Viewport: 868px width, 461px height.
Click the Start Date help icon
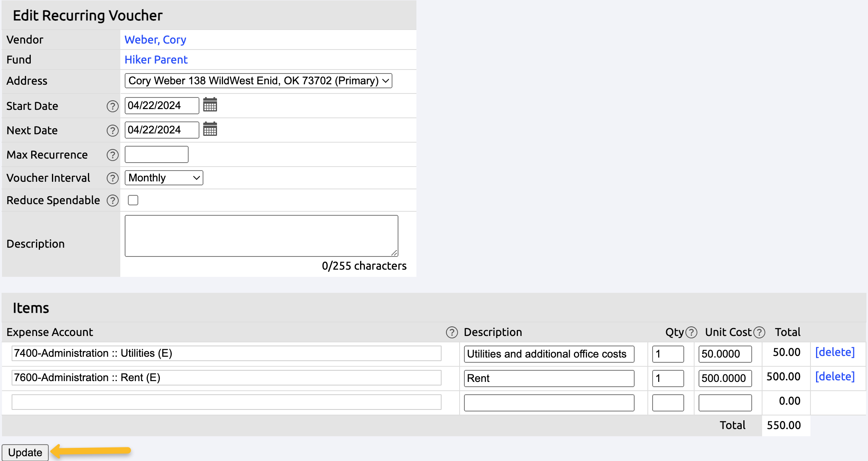[x=112, y=106]
